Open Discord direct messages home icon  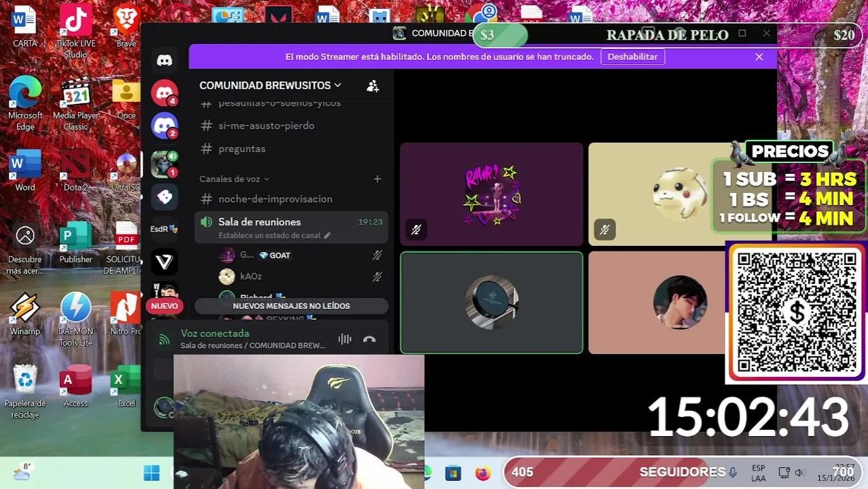(164, 60)
